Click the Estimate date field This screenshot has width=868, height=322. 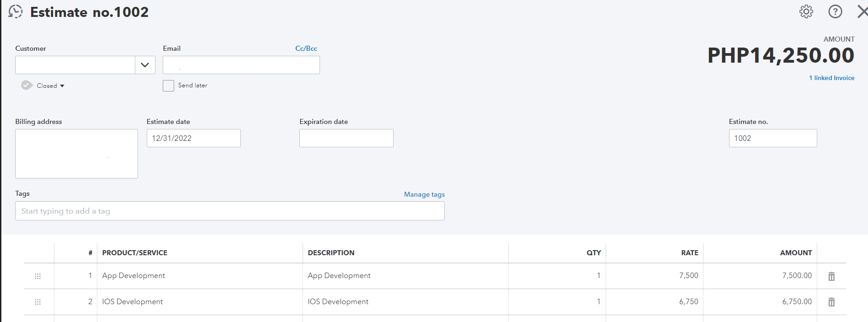point(193,138)
